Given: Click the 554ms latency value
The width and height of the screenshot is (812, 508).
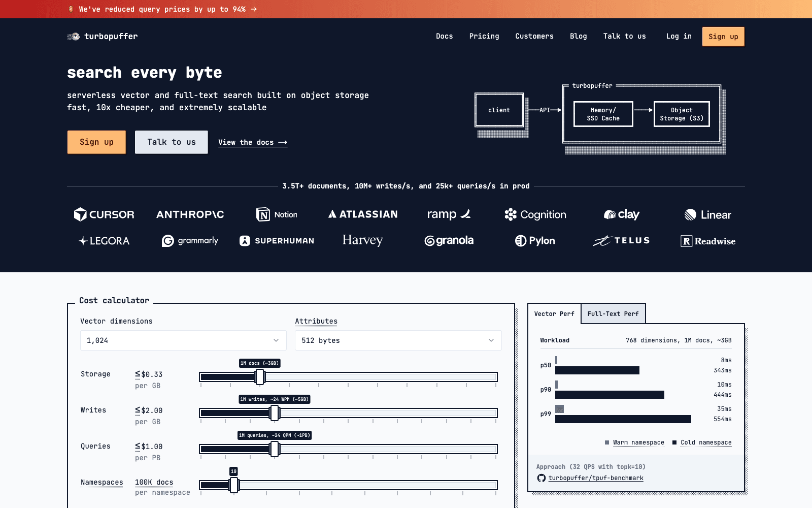Looking at the screenshot, I should (x=722, y=419).
